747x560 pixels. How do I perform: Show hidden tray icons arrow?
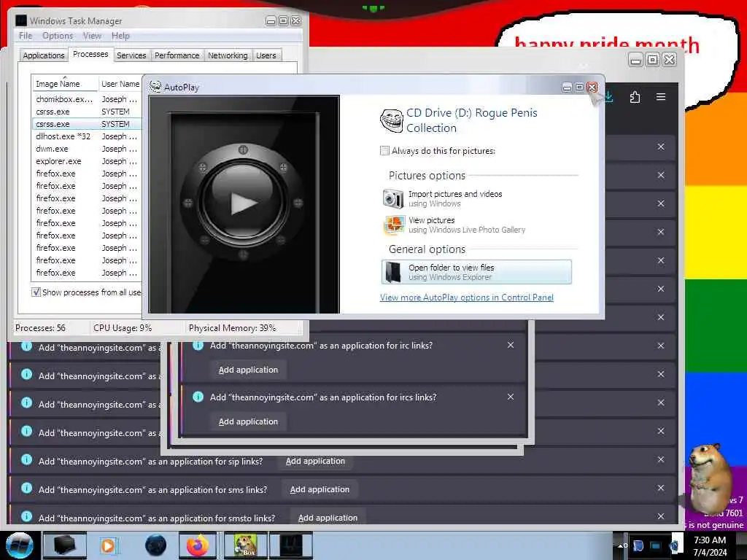coord(622,545)
